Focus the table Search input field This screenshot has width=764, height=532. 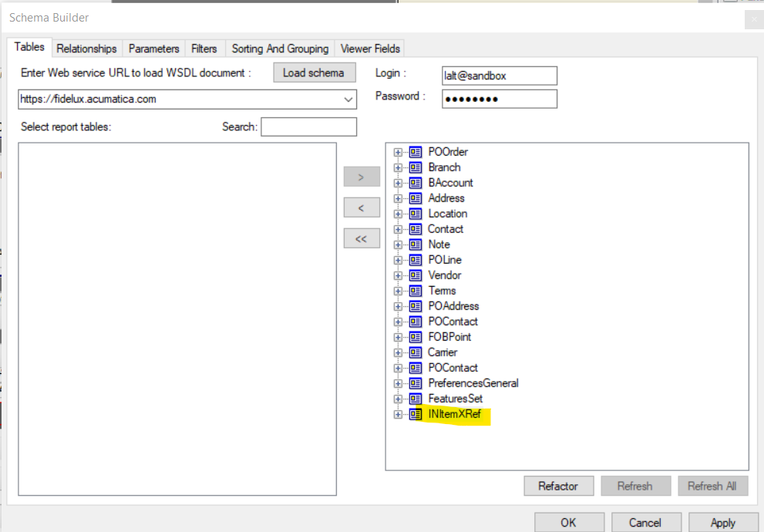click(308, 127)
